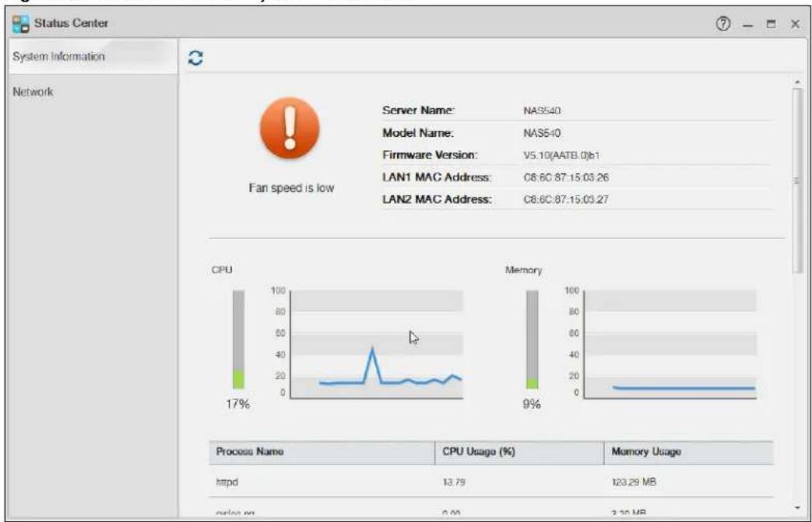Image resolution: width=812 pixels, height=522 pixels.
Task: Click the Status Center window title
Action: (71, 23)
